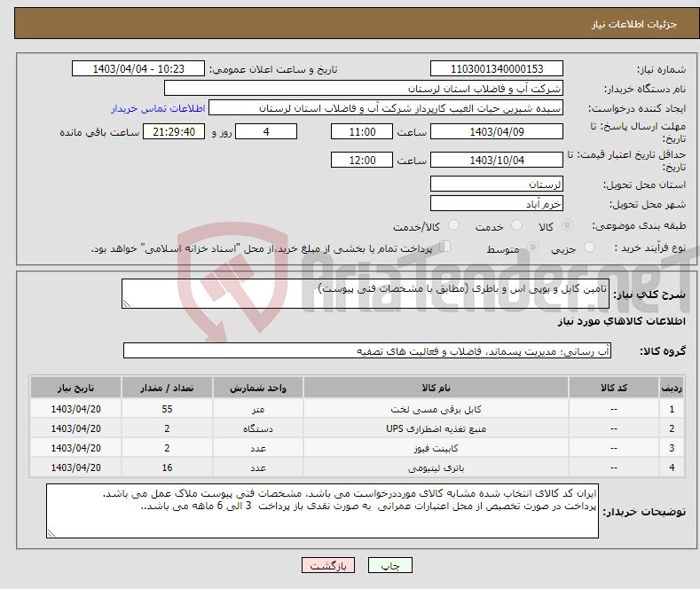This screenshot has width=700, height=589.
Task: Click quantity 55 in the cable row
Action: pos(167,409)
